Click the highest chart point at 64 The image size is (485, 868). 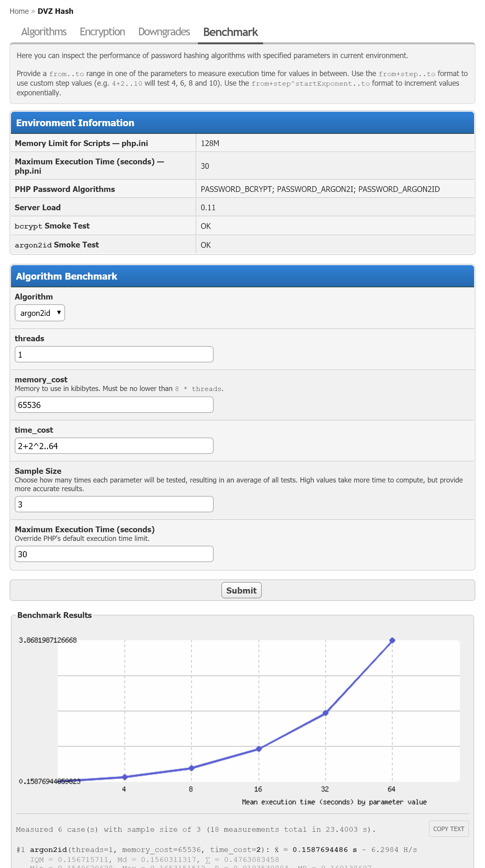(x=392, y=640)
